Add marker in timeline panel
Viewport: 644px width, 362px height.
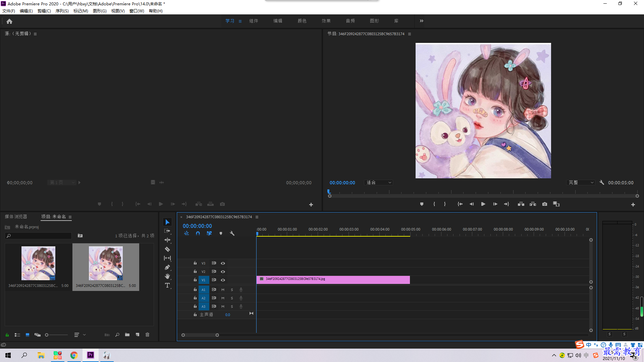click(221, 233)
